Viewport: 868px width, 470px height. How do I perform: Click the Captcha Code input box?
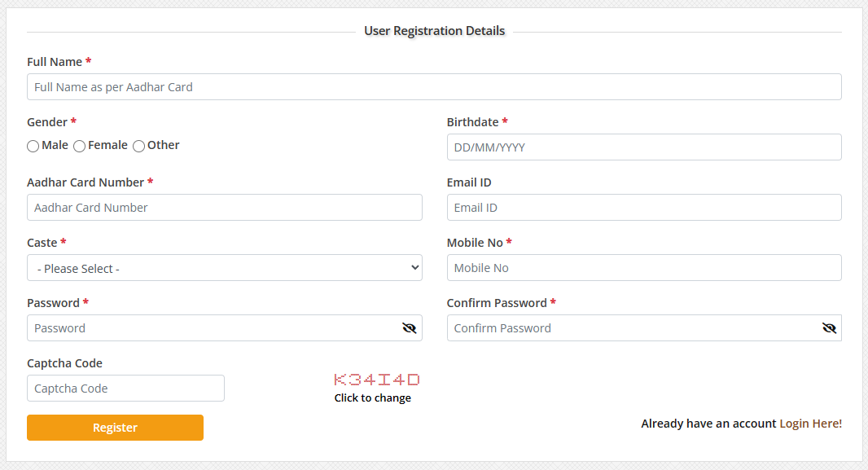coord(125,388)
